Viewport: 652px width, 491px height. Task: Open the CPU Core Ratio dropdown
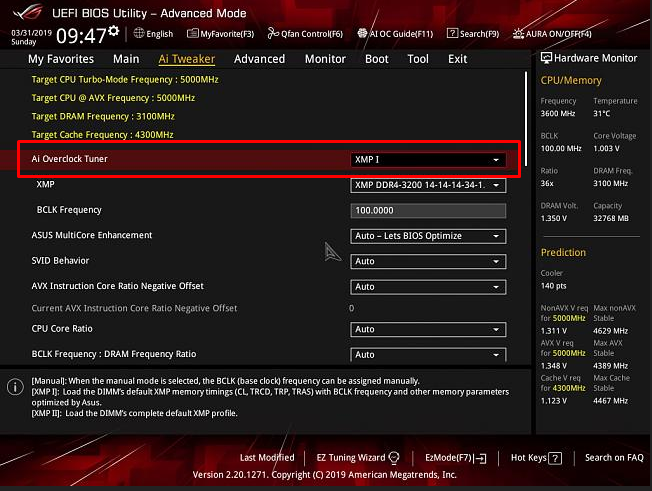[428, 329]
